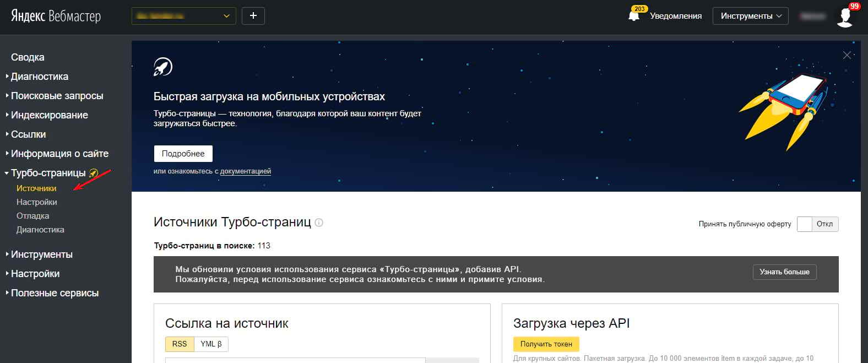The width and height of the screenshot is (868, 363).
Task: Open the site selector dropdown
Action: point(183,16)
